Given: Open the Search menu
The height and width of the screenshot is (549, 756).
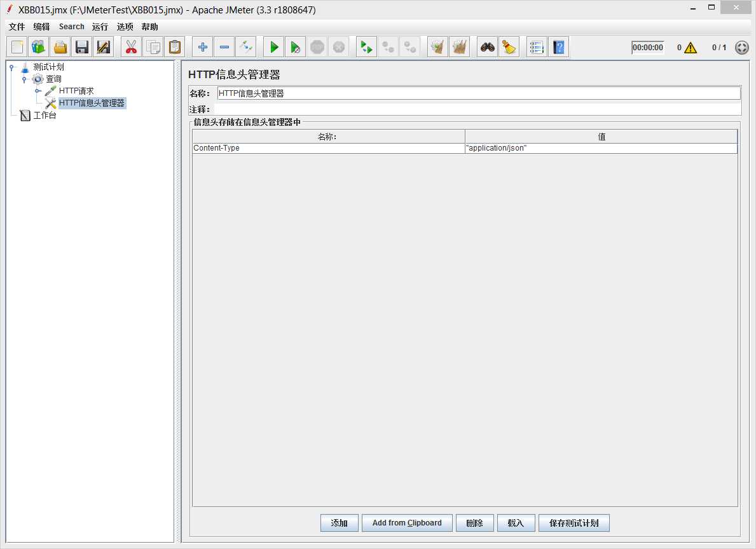Looking at the screenshot, I should (x=71, y=27).
